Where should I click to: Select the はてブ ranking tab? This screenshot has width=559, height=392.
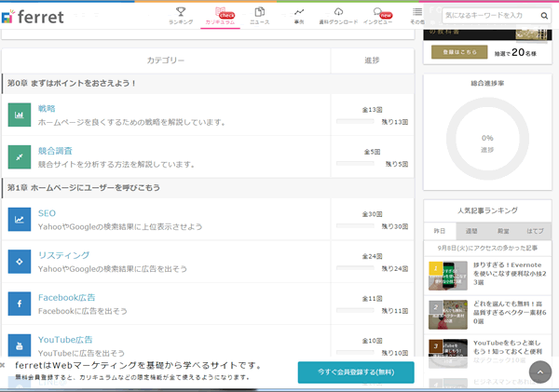click(x=535, y=231)
